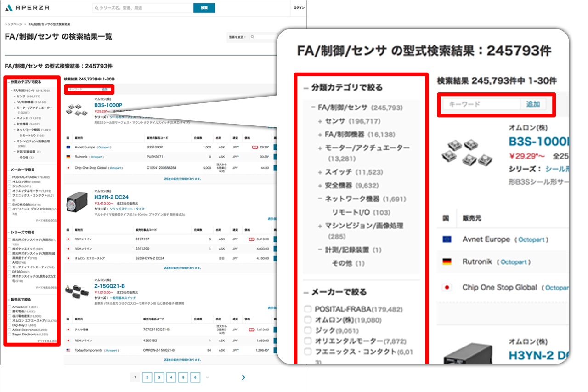The image size is (588, 392).
Task: Go to results page 6
Action: tap(195, 377)
